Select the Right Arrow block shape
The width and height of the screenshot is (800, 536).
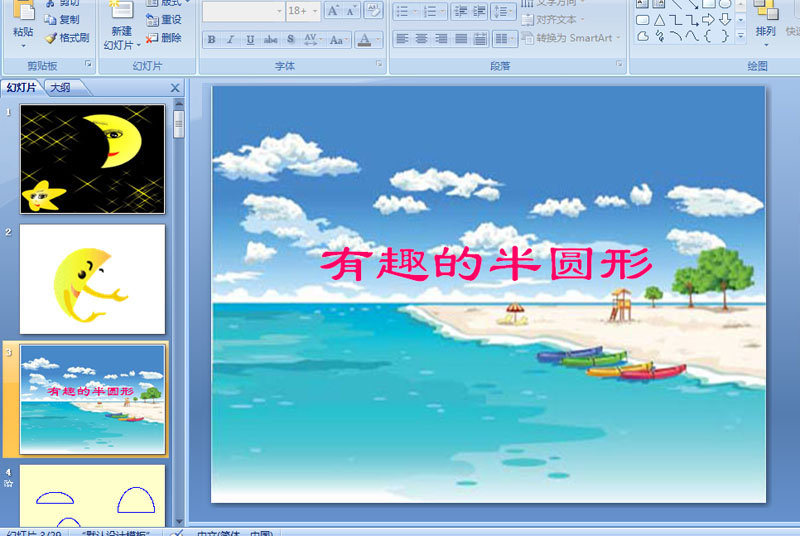point(708,20)
